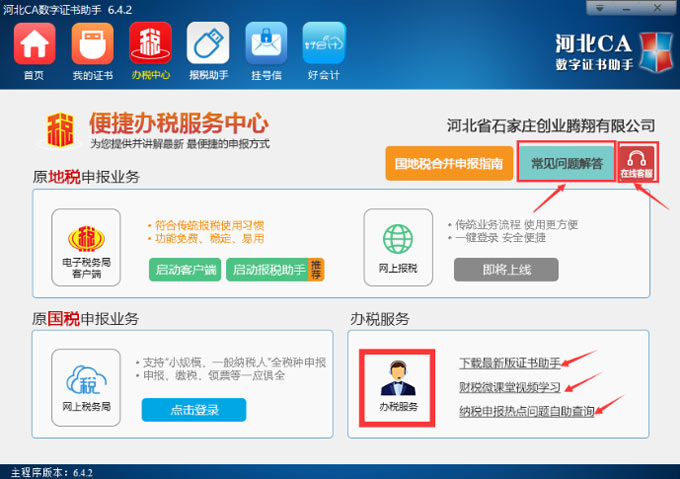Click the grey 即将上线 button
Screen dimensions: 680x479
tap(506, 270)
